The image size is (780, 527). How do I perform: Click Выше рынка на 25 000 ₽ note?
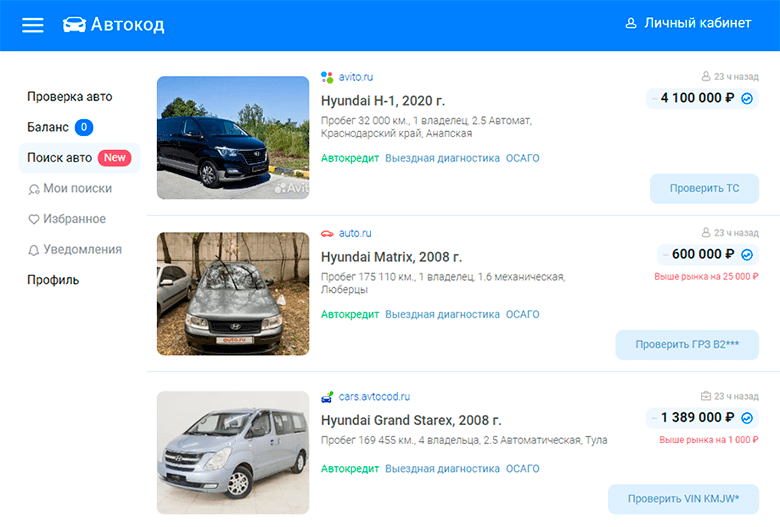pyautogui.click(x=706, y=277)
